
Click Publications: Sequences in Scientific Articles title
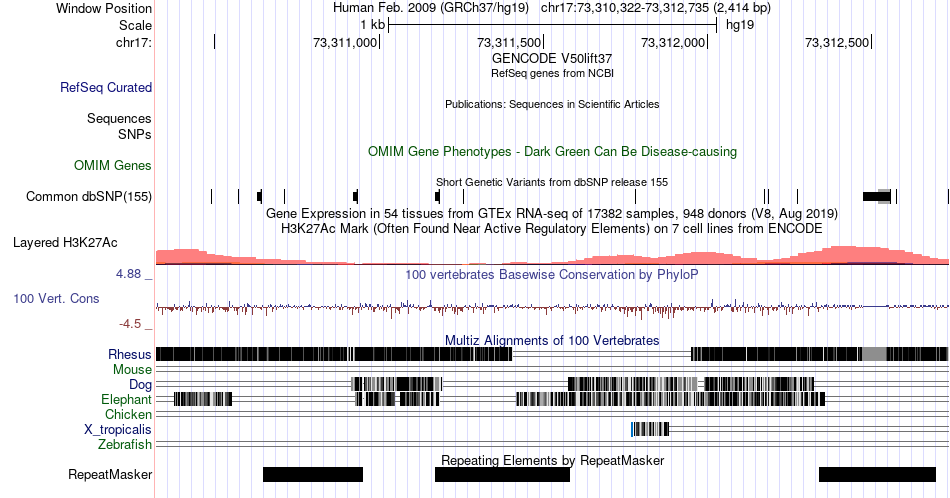tap(552, 104)
